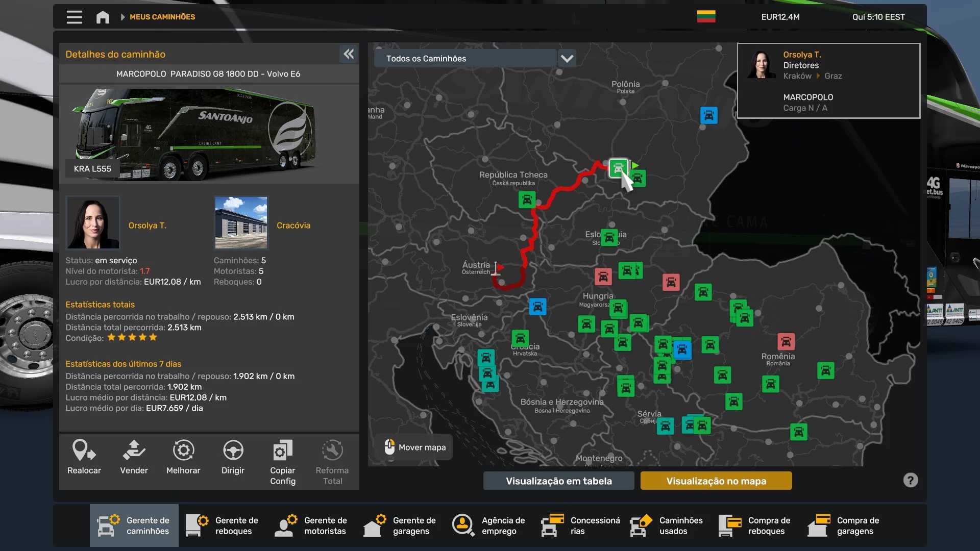
Task: Click the Cracóvia garage link
Action: 293,226
